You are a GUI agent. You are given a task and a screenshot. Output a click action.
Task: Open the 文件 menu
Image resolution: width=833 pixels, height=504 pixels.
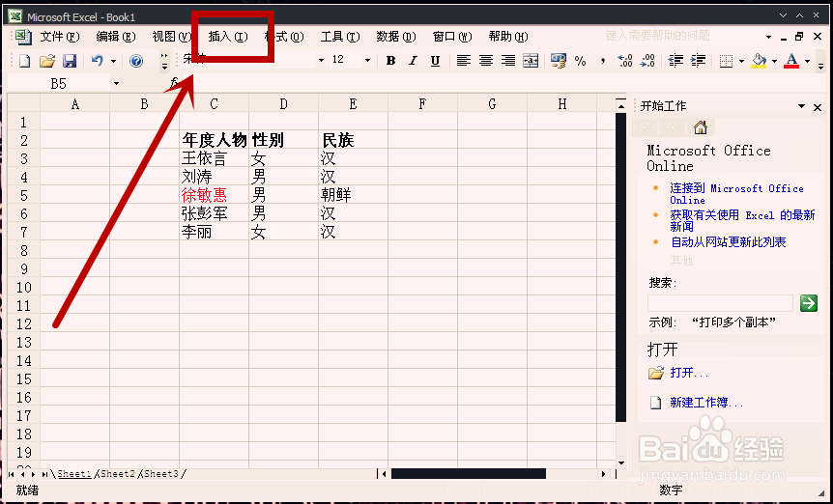click(x=60, y=37)
